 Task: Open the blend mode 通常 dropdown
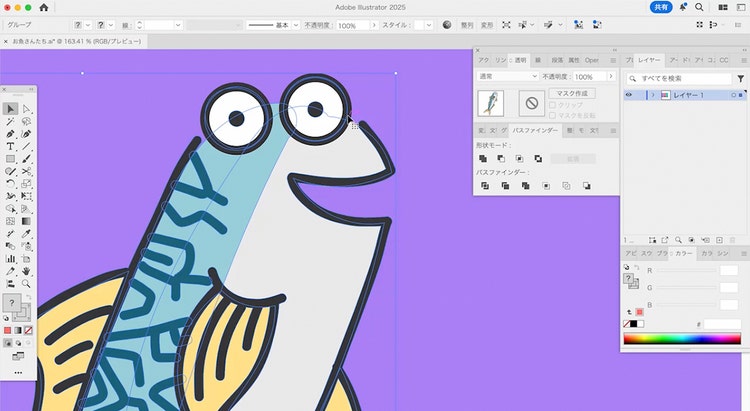[x=507, y=77]
